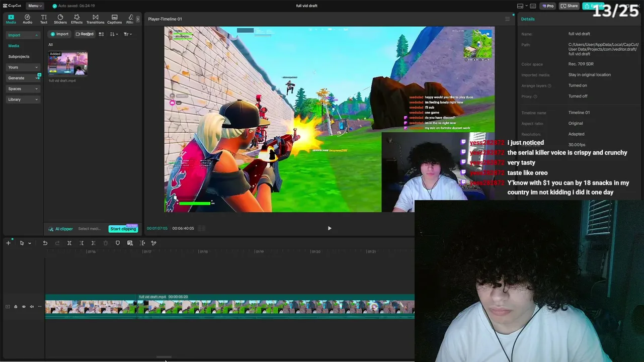Click the caption edit icon in timeline toolbar

click(130, 243)
